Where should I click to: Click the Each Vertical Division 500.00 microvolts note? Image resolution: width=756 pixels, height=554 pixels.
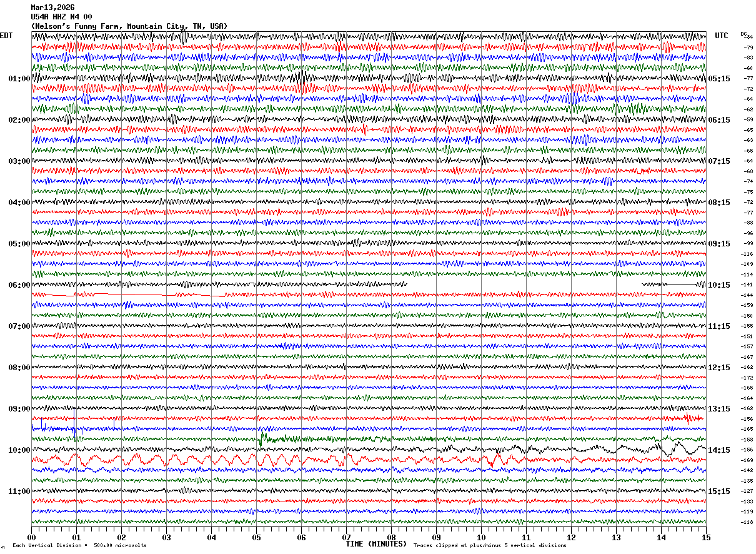(79, 545)
